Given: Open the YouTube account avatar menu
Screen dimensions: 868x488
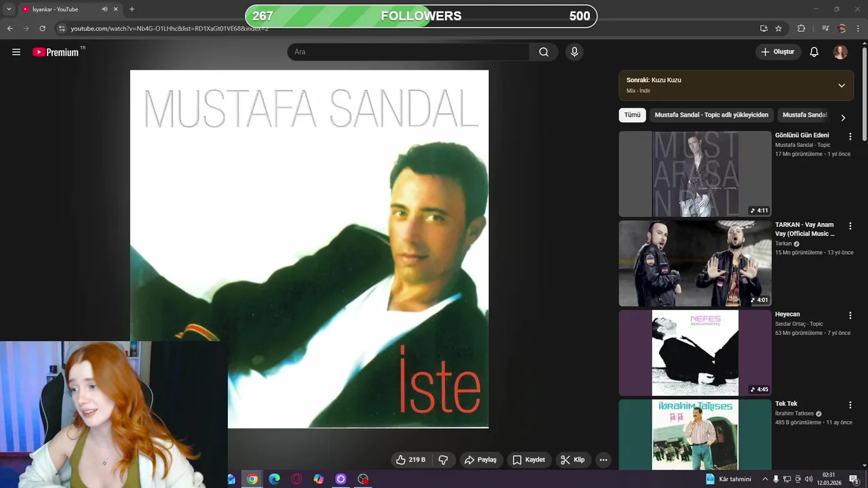Looking at the screenshot, I should click(840, 52).
